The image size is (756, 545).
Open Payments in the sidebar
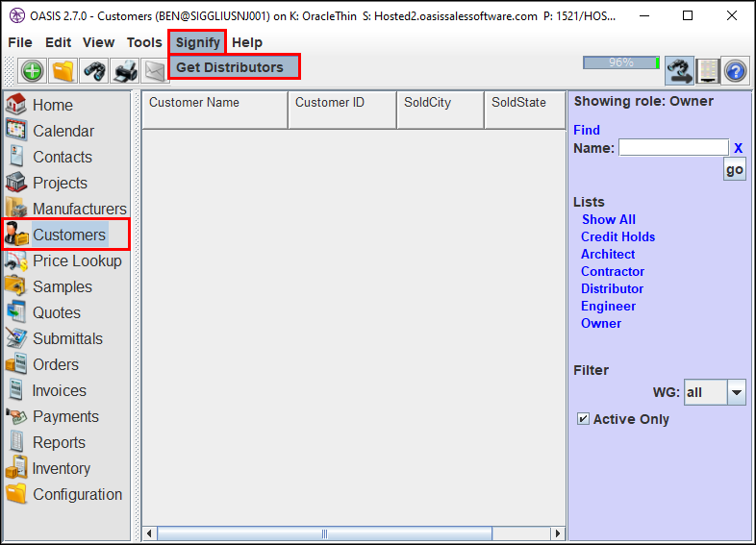coord(52,417)
